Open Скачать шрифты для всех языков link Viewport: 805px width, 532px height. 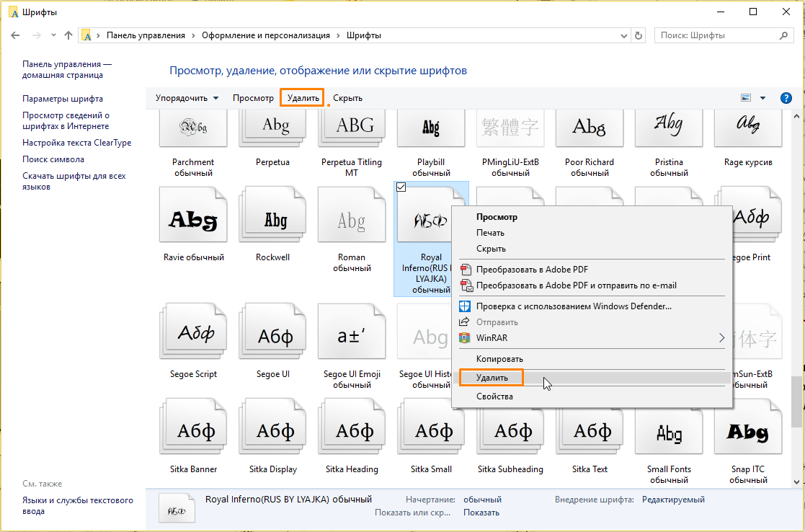74,181
